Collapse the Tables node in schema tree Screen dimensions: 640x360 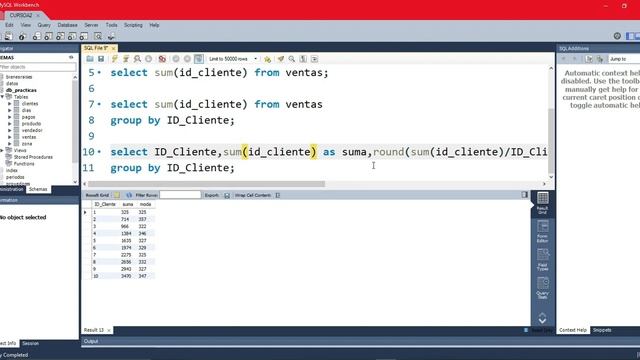click(2, 97)
